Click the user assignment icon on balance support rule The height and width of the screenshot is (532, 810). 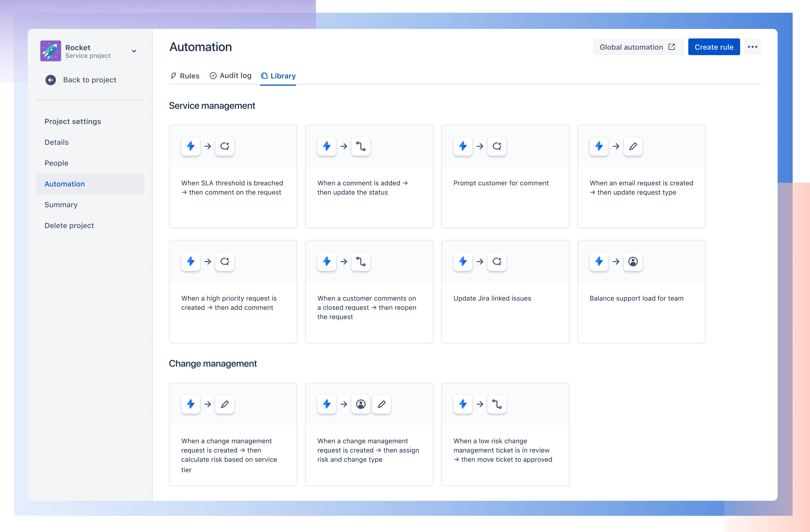click(x=632, y=261)
